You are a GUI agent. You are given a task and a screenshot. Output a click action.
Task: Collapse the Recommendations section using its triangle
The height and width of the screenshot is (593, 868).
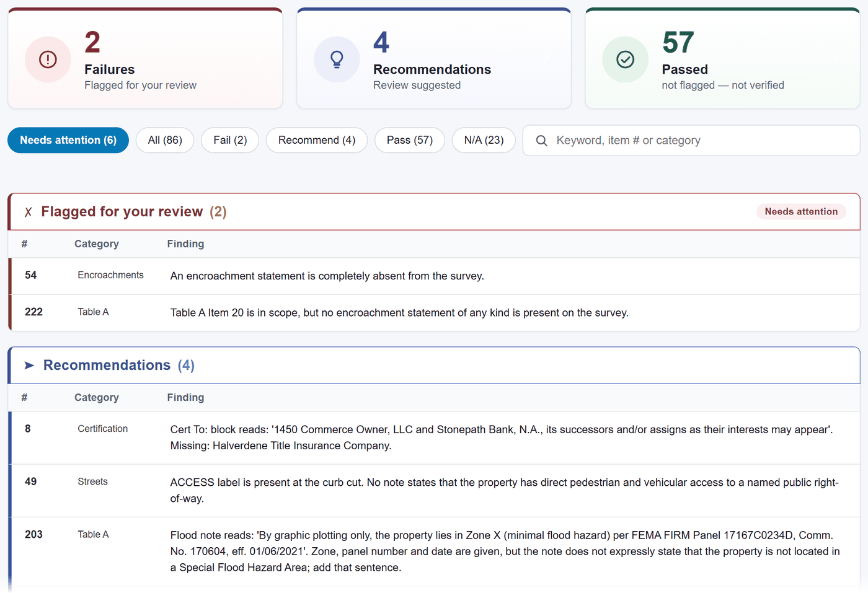(29, 366)
